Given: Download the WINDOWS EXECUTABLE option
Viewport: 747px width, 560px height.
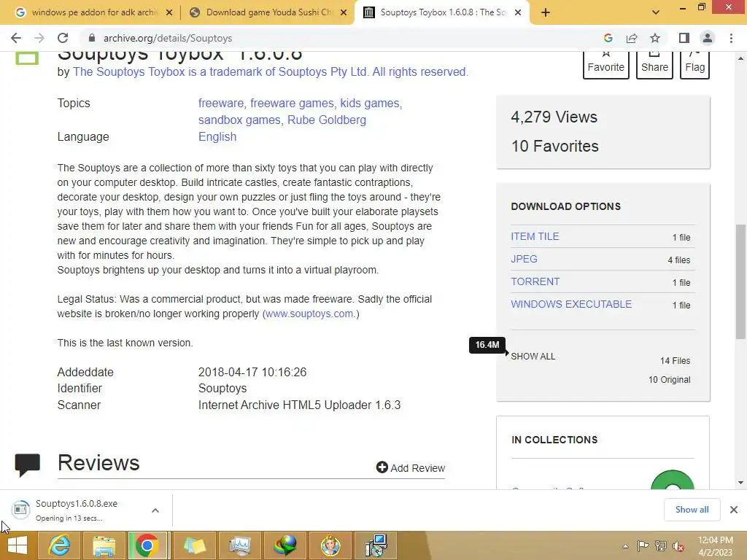Looking at the screenshot, I should tap(571, 304).
